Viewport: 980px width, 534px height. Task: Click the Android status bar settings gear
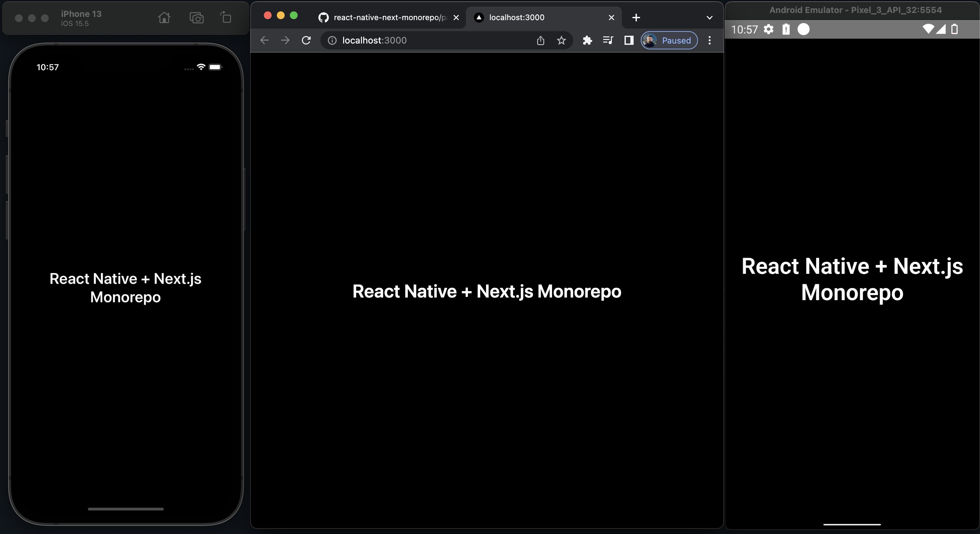pos(768,29)
